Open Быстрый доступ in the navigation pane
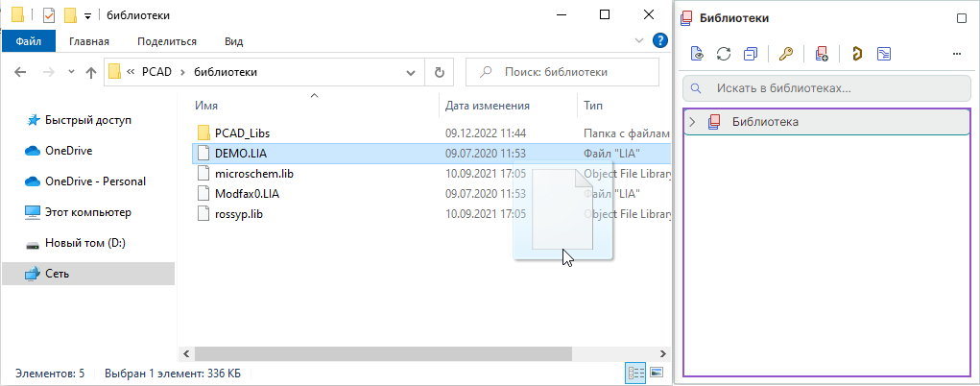The height and width of the screenshot is (386, 980). [88, 119]
